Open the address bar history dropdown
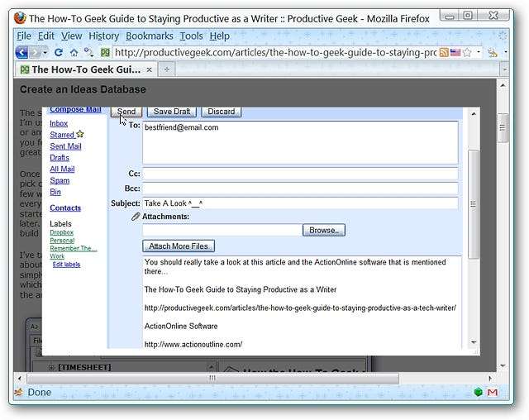 click(477, 52)
